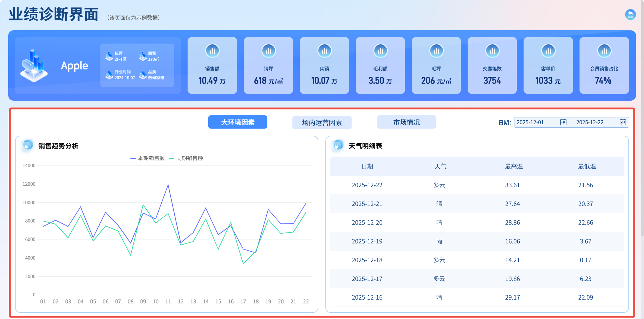Click the chart icon above 销售额
Viewport: 644px width, 319px height.
pos(212,51)
